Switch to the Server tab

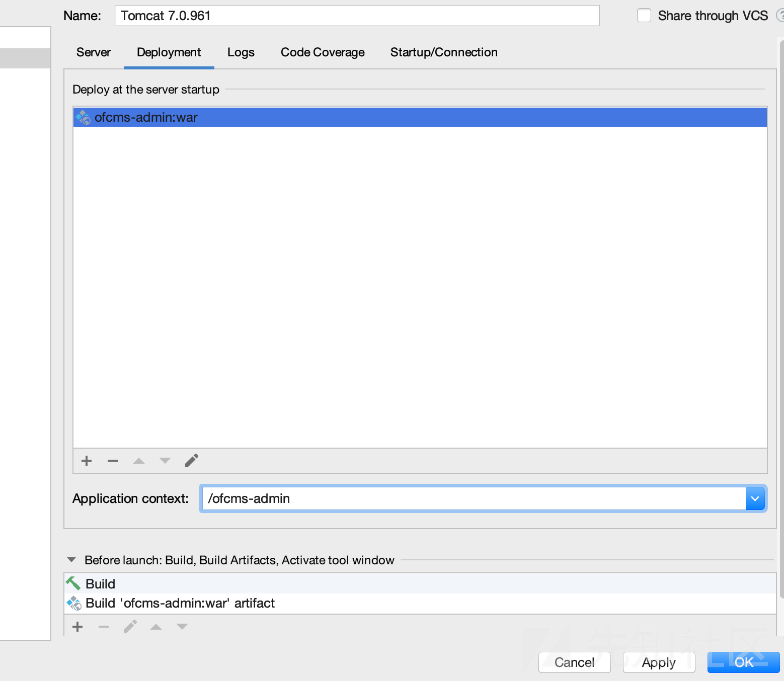[94, 52]
